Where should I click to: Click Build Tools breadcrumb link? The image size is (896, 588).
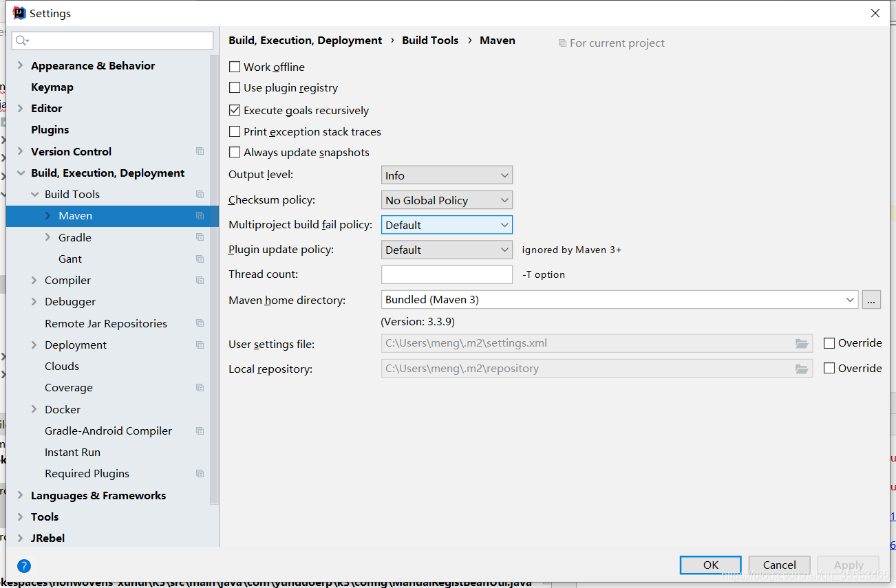pyautogui.click(x=430, y=40)
